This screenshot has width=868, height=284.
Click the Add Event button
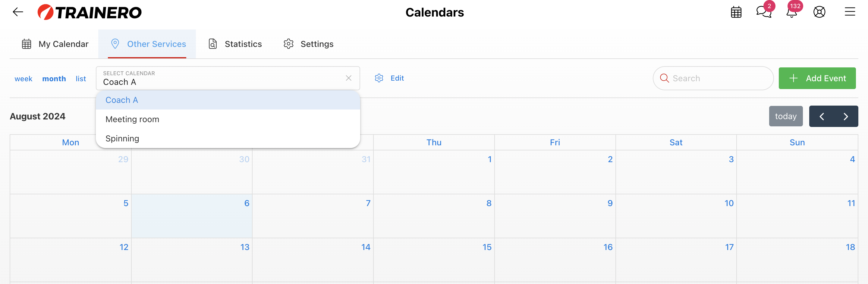(817, 79)
